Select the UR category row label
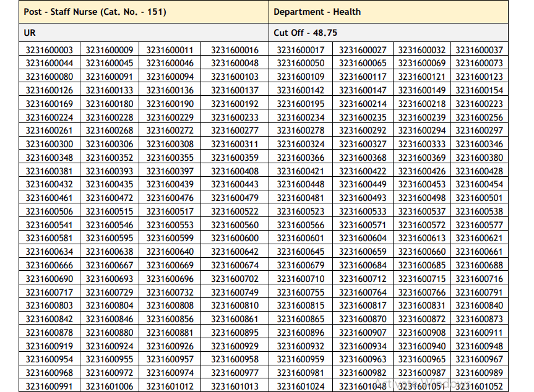534x392 pixels. (30, 32)
